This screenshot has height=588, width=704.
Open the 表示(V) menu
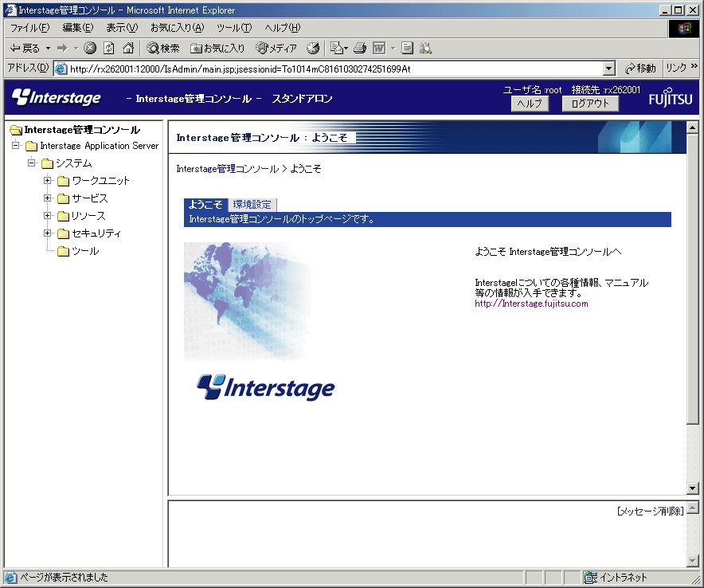pos(122,28)
